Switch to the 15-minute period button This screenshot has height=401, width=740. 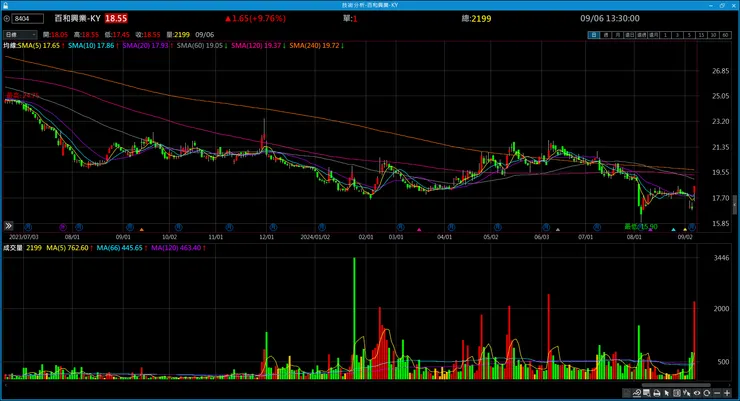tap(701, 35)
